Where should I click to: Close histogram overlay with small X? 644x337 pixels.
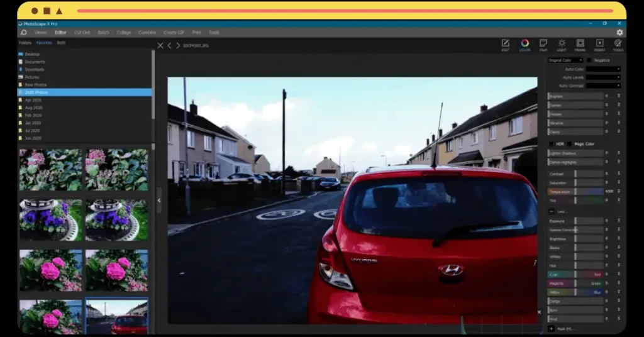pyautogui.click(x=539, y=312)
